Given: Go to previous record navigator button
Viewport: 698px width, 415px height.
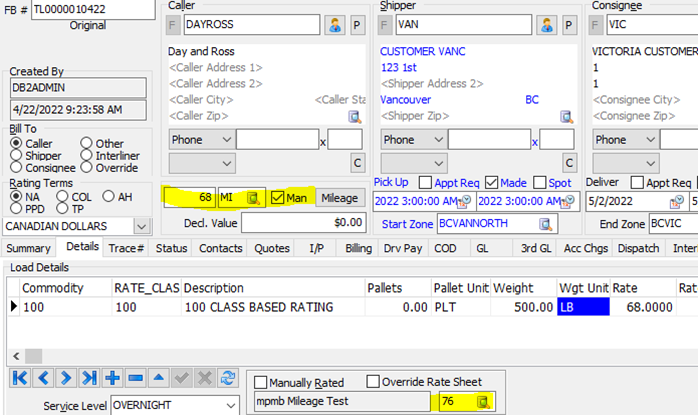Looking at the screenshot, I should point(43,378).
